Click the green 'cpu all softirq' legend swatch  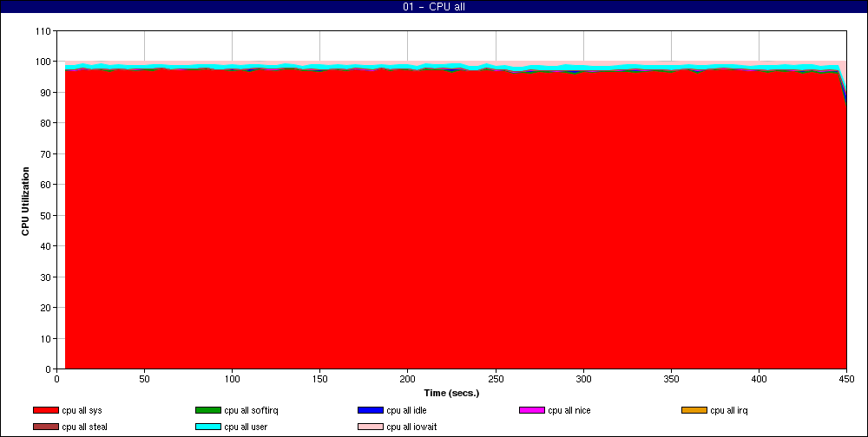(208, 410)
